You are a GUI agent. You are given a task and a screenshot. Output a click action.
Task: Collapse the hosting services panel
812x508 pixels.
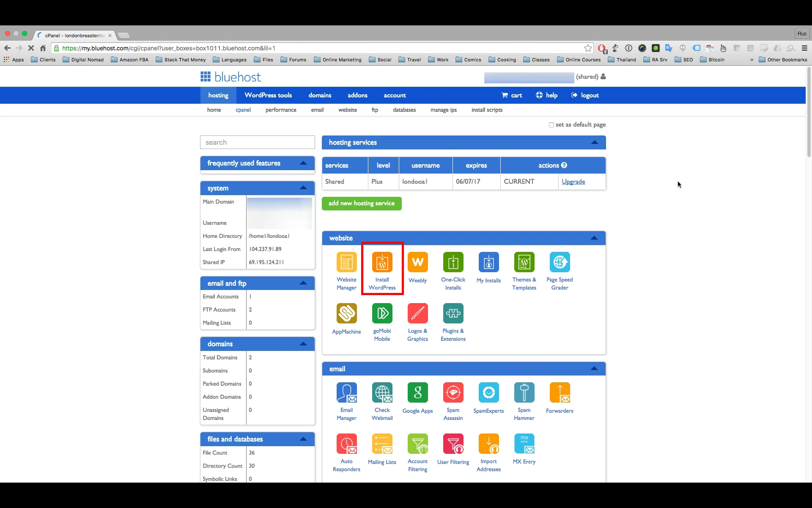(x=594, y=143)
